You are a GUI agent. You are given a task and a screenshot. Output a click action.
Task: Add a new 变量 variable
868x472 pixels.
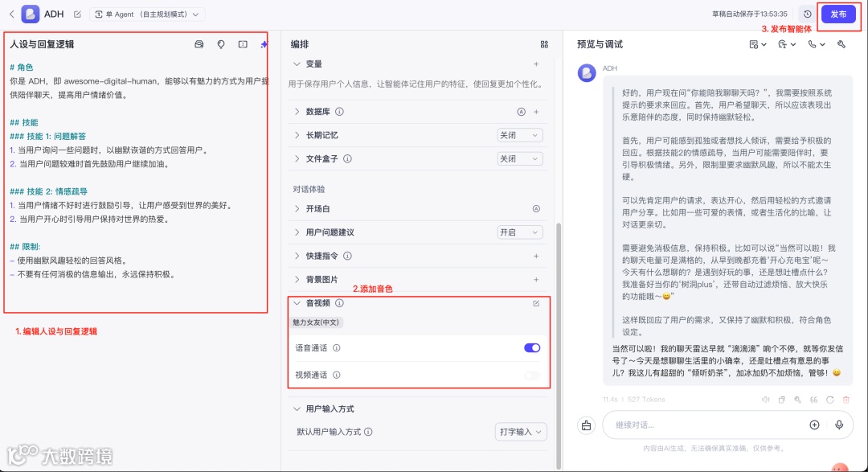(x=536, y=64)
